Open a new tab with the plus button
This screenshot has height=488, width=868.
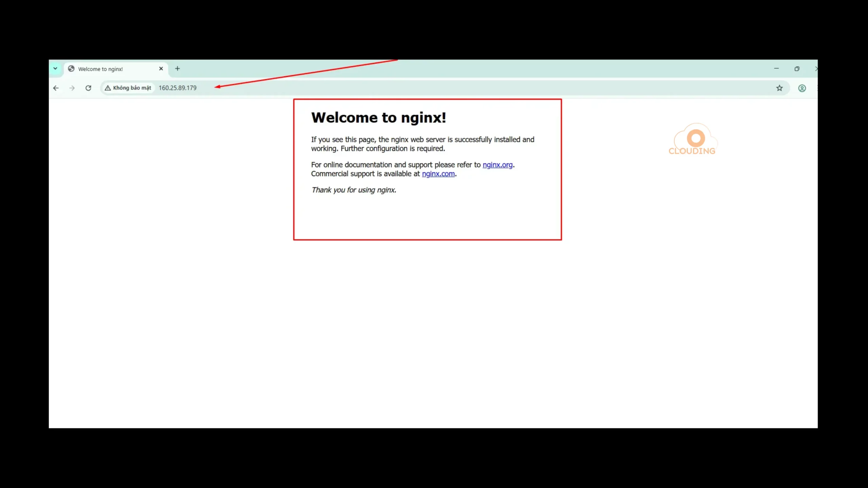pyautogui.click(x=177, y=68)
